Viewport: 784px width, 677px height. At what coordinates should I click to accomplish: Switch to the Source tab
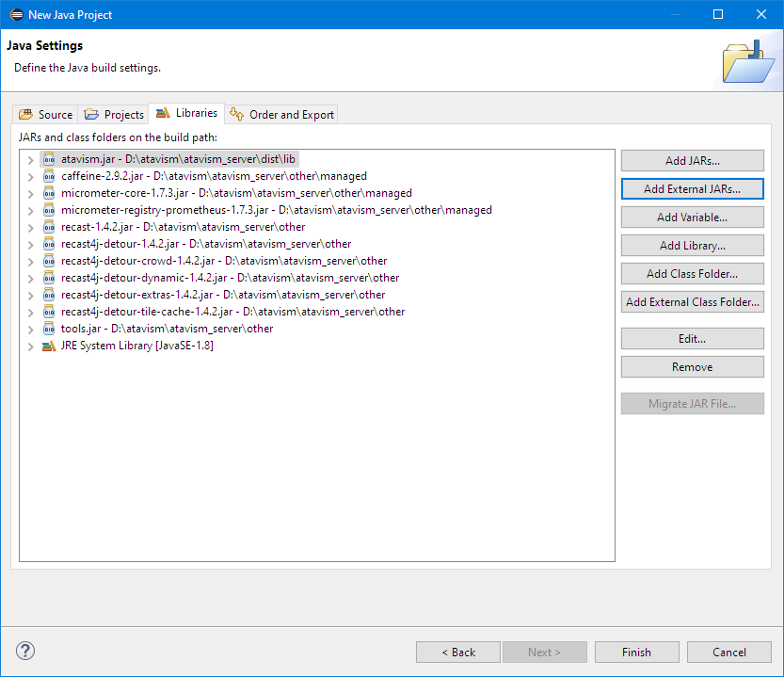click(x=46, y=114)
